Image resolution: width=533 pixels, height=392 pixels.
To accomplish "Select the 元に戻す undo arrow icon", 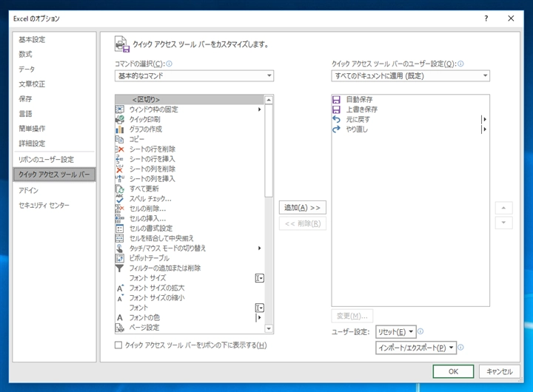I will [x=336, y=119].
